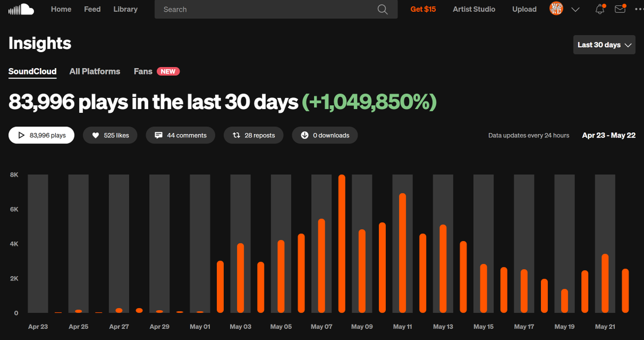Screen dimensions: 644x340
Task: Open the Library page
Action: [x=126, y=9]
